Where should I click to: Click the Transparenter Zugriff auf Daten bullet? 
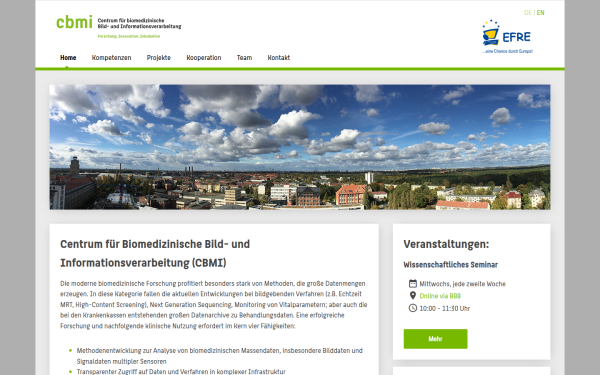point(181,372)
